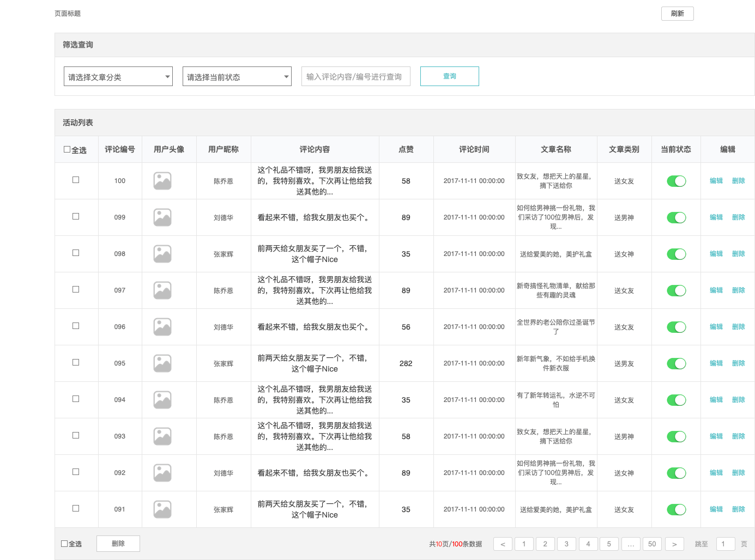Tick the checkbox for comment 096

76,326
